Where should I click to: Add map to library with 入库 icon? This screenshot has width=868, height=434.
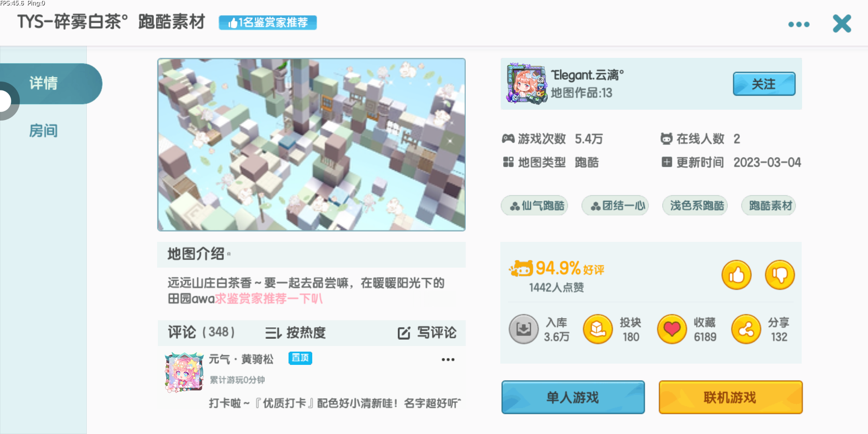[x=524, y=329]
